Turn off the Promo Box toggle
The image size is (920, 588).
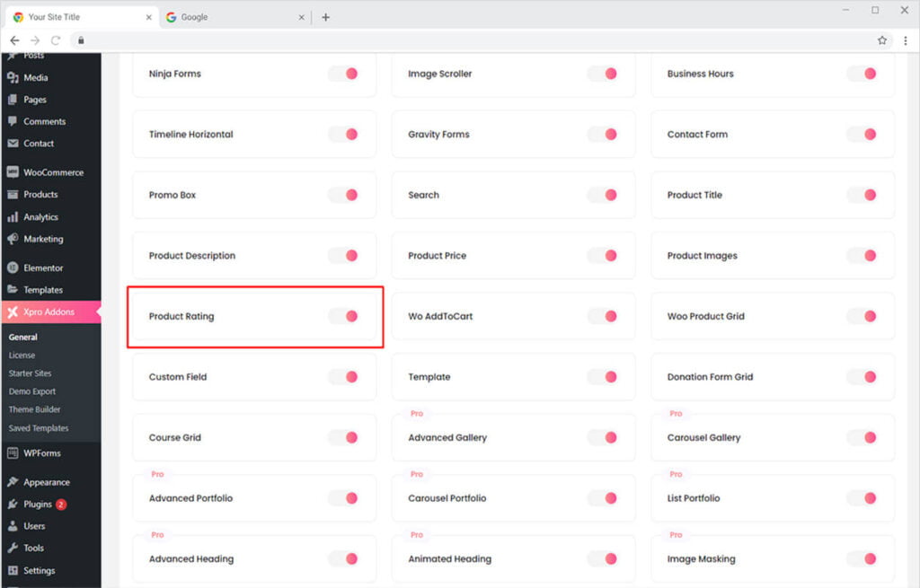pos(343,195)
